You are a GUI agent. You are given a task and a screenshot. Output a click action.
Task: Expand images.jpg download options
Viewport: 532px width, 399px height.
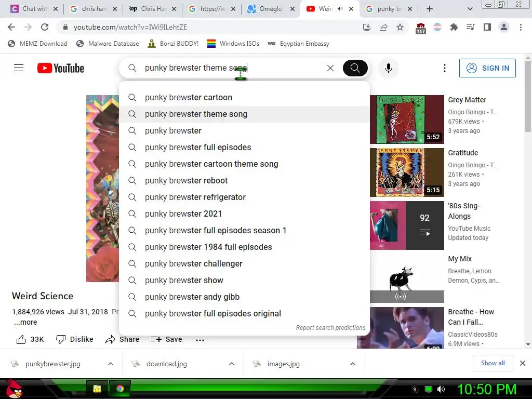pyautogui.click(x=353, y=364)
